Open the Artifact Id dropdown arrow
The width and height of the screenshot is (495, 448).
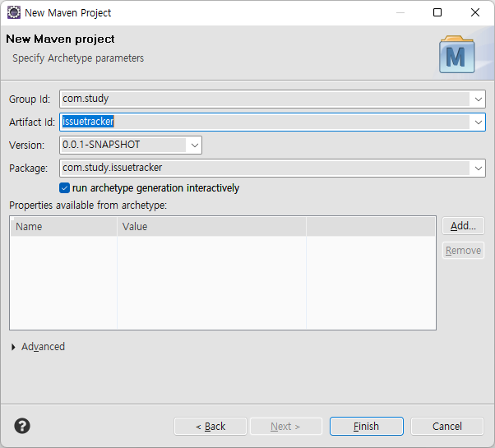pyautogui.click(x=478, y=122)
